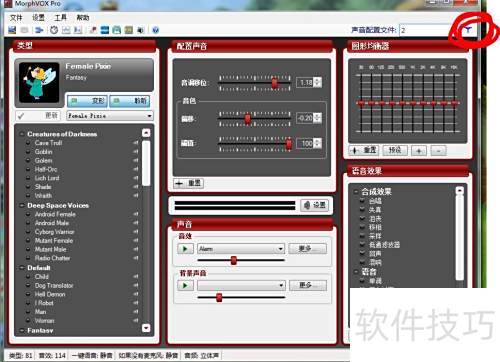
Task: Click the background sound volume slider
Action: coord(219,297)
